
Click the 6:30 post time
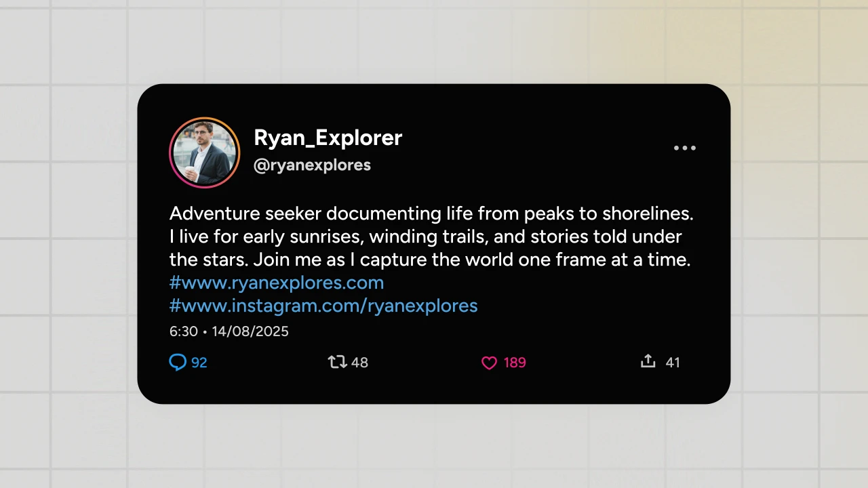tap(183, 331)
